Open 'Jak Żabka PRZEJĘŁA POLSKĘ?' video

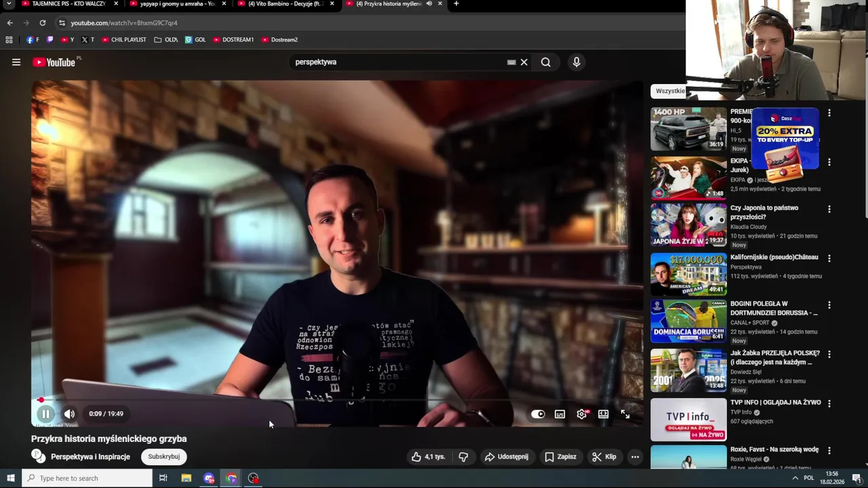point(775,358)
